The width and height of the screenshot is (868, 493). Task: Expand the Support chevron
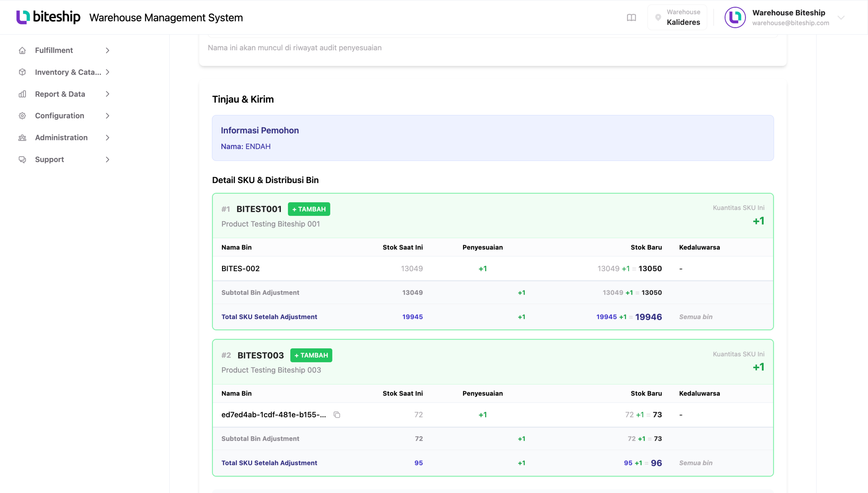[108, 160]
